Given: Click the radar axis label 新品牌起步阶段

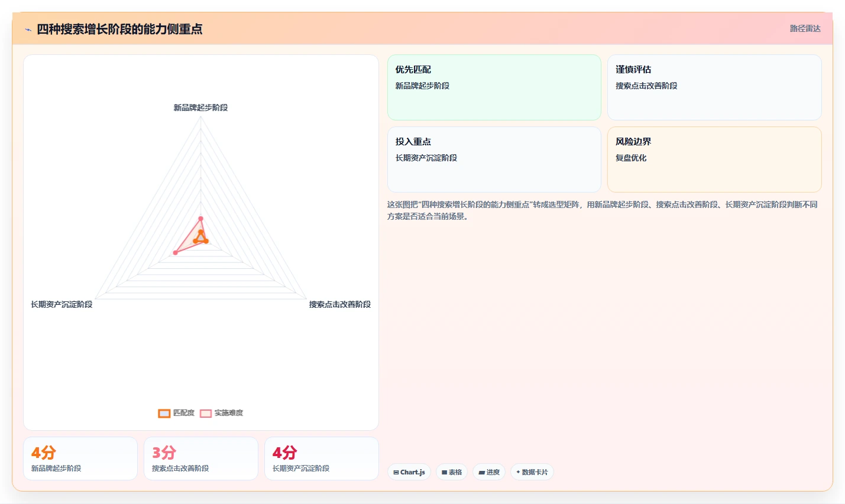Looking at the screenshot, I should tap(200, 108).
